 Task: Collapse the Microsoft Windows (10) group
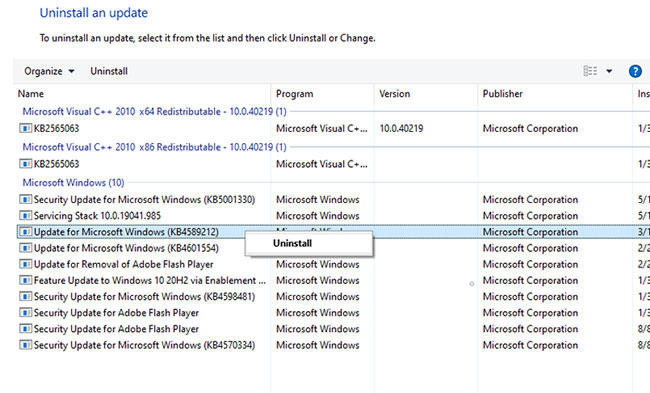73,183
